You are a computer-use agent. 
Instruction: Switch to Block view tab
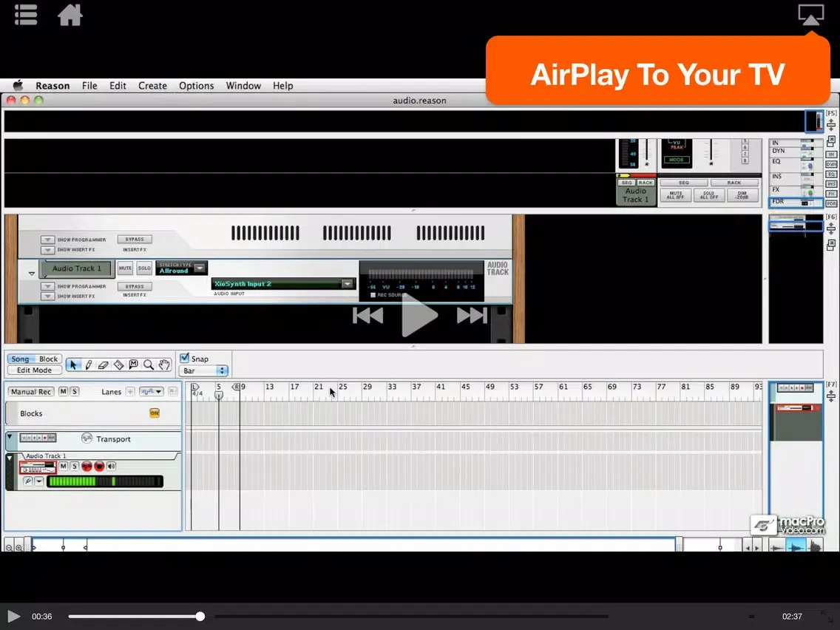[x=48, y=359]
